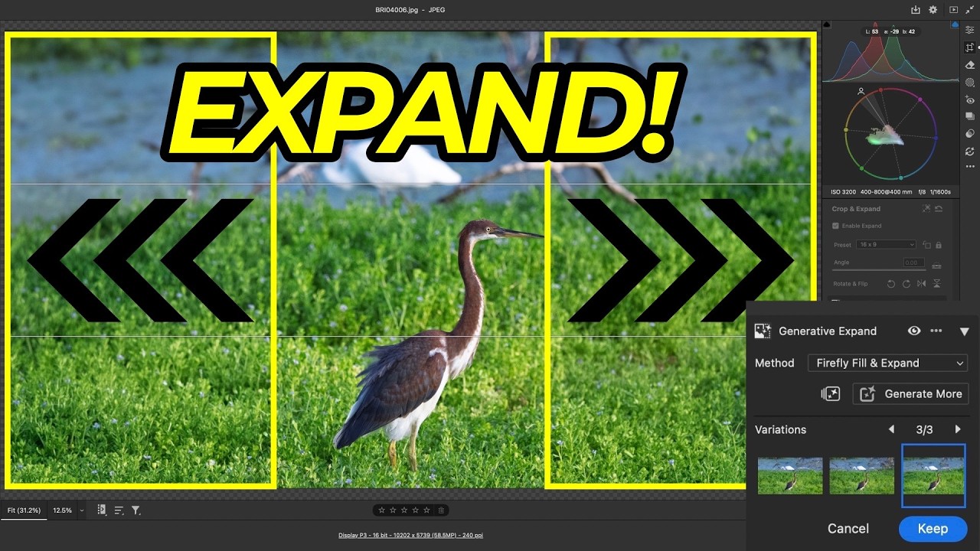The height and width of the screenshot is (551, 980).
Task: Open the Method Firefly Fill & Expand dropdown
Action: (x=888, y=363)
